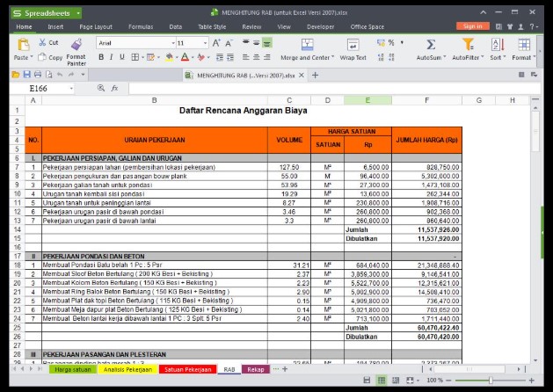Click the Sort A-Z icon
The width and height of the screenshot is (553, 392).
[498, 45]
